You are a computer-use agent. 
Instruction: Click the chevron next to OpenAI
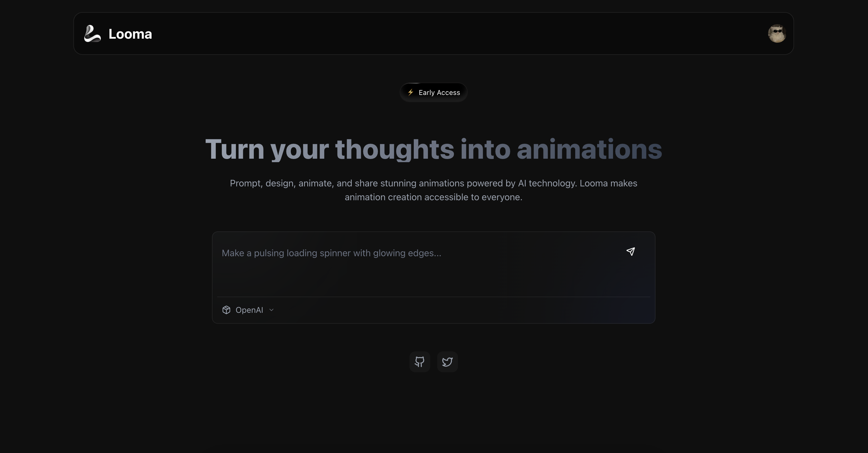(271, 310)
